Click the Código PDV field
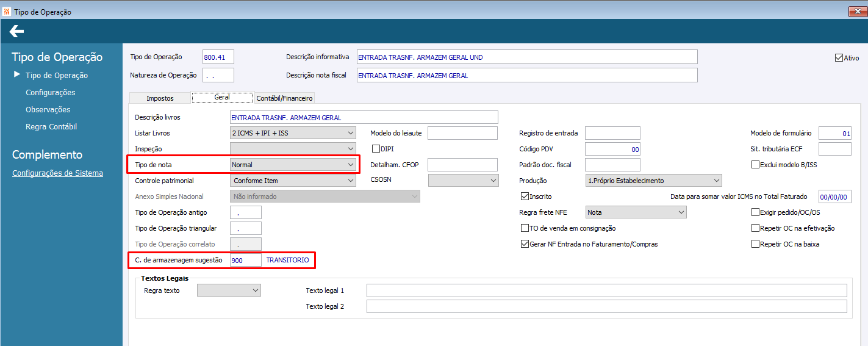Image resolution: width=868 pixels, height=346 pixels. point(612,149)
